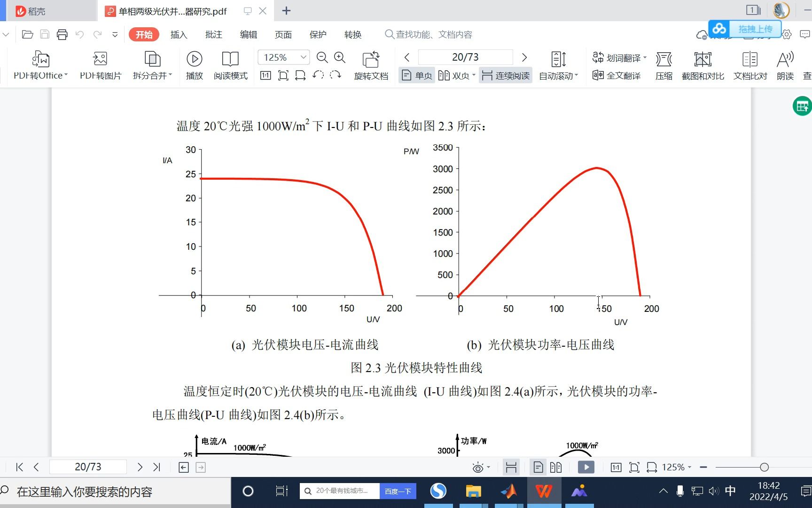Go to next page with right arrow

pyautogui.click(x=524, y=57)
